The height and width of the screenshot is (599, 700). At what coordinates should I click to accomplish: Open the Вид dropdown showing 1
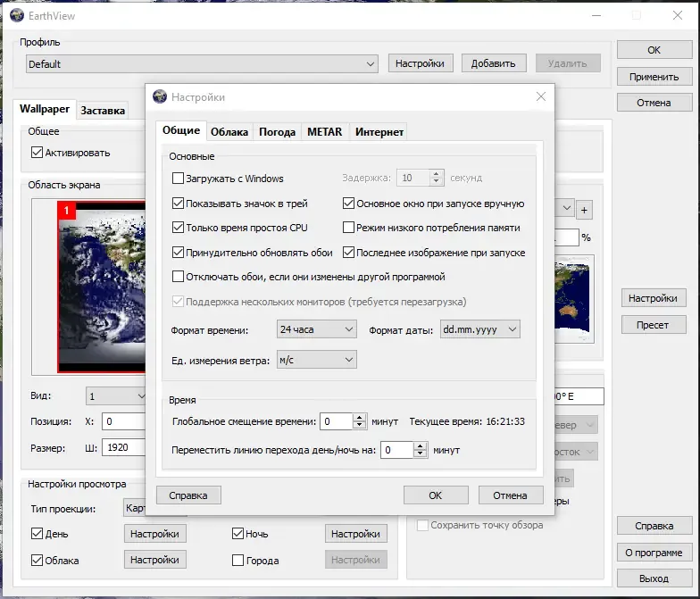(116, 396)
